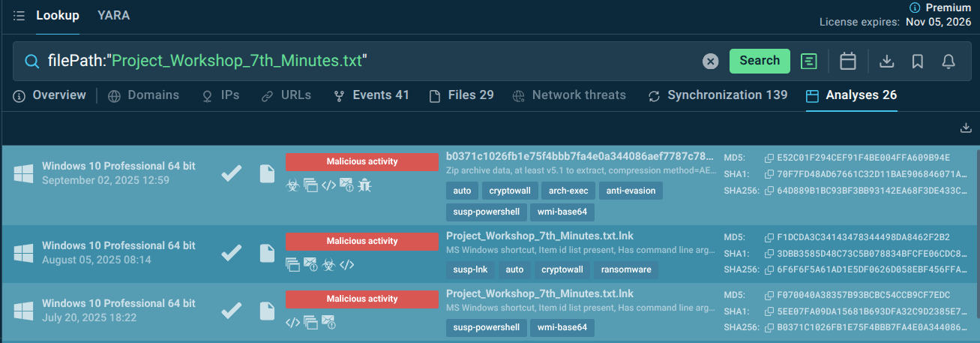Open the calendar date filter icon
Screen dimensions: 980x343
pos(848,62)
